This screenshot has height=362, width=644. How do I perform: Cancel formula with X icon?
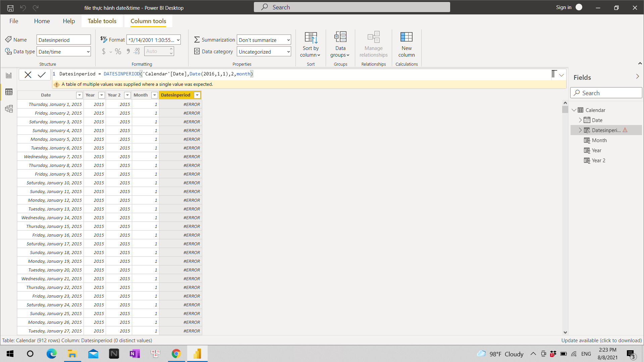28,75
